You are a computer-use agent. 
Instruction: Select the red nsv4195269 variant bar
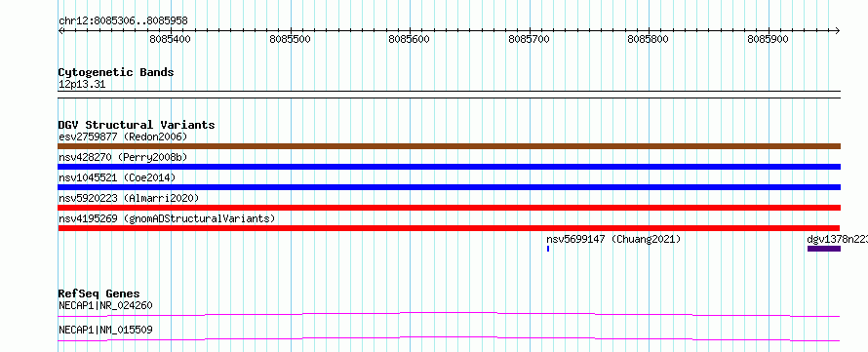pos(449,228)
